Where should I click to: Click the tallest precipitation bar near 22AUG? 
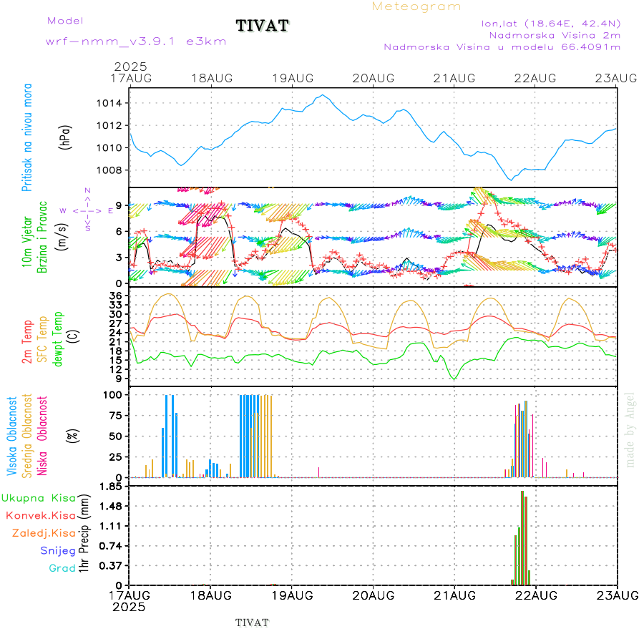tap(522, 537)
